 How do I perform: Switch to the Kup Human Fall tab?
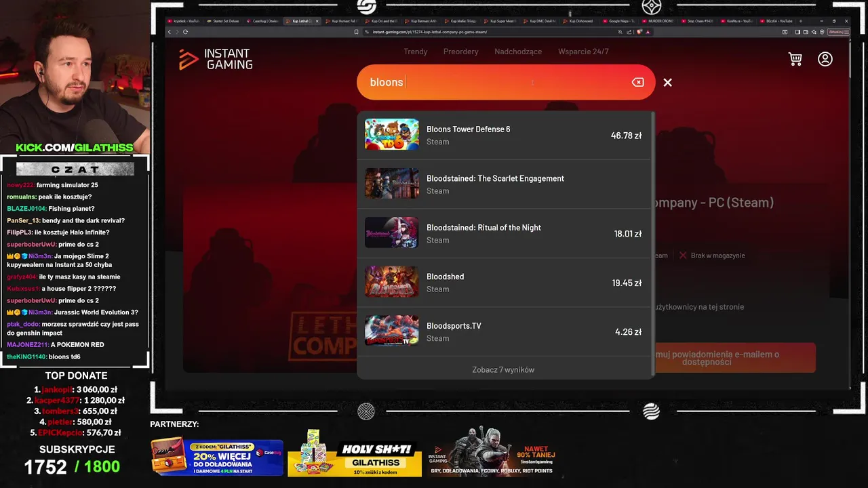(x=342, y=21)
